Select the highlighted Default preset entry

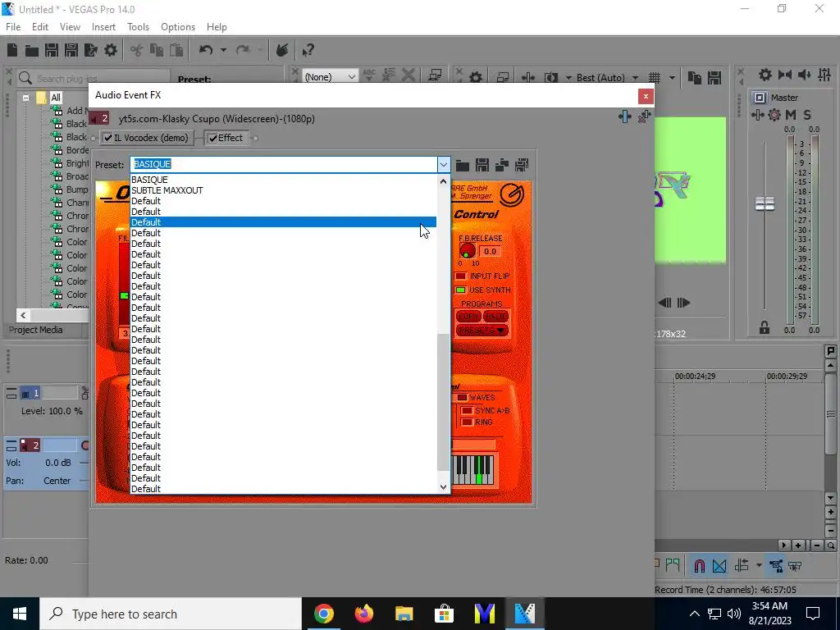coord(283,222)
